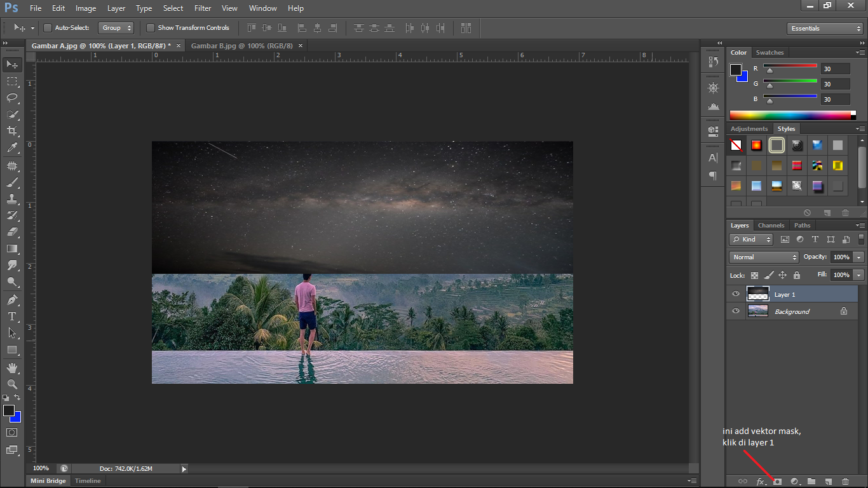Select the Brush tool
This screenshot has width=868, height=488.
(12, 182)
